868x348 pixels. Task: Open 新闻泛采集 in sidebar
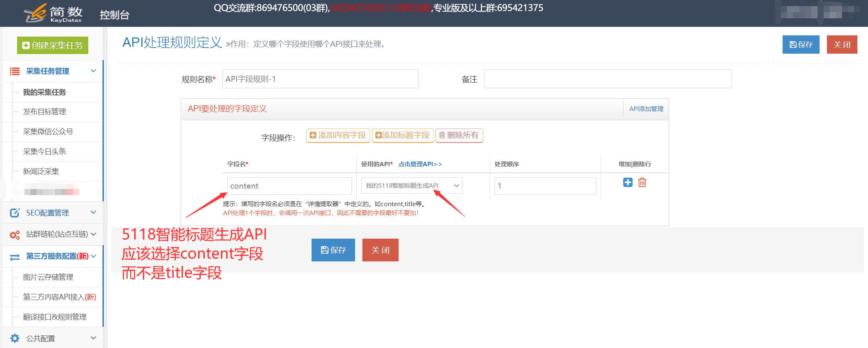pos(41,172)
